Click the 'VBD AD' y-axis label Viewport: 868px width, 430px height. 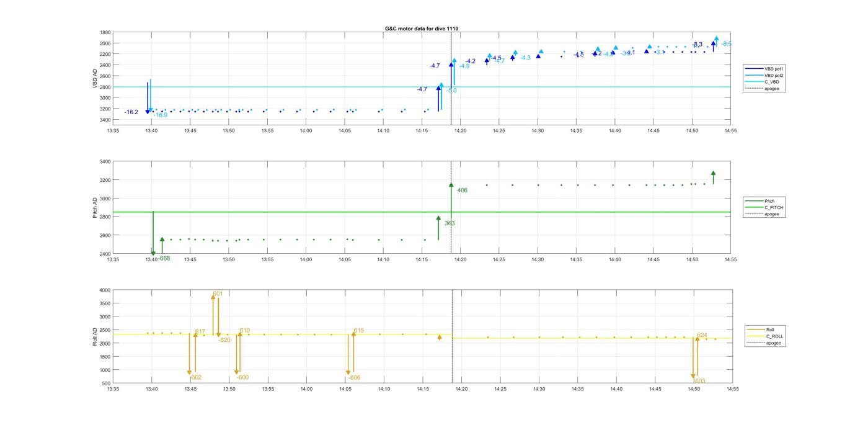pyautogui.click(x=95, y=79)
